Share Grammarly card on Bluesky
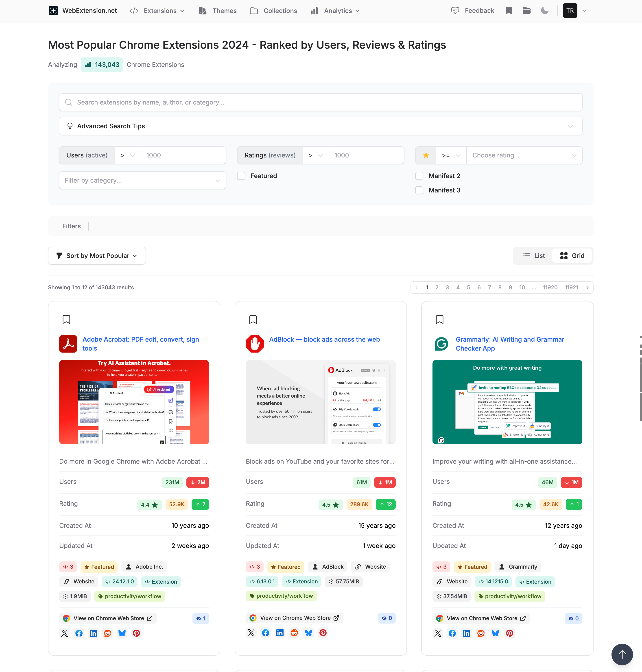 coord(496,633)
